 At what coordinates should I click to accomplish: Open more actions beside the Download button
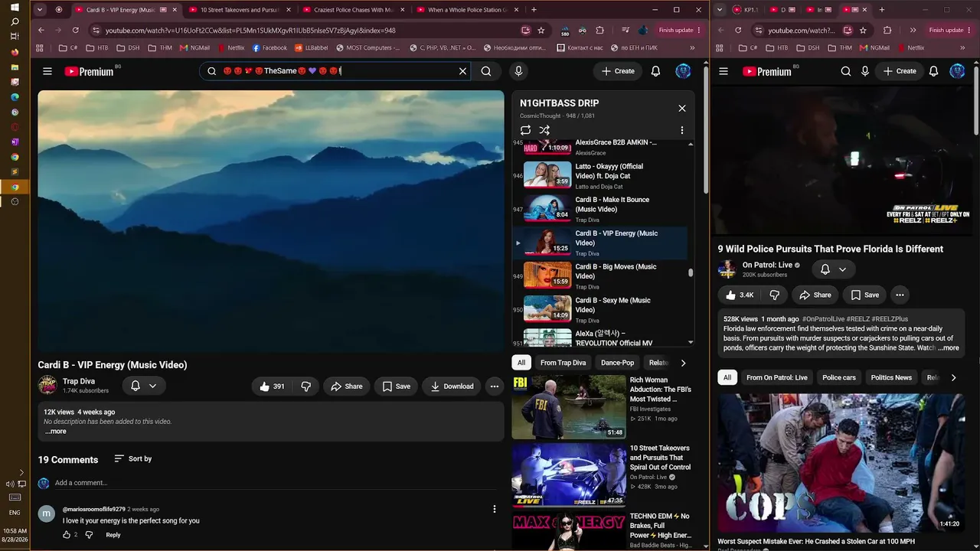point(495,386)
